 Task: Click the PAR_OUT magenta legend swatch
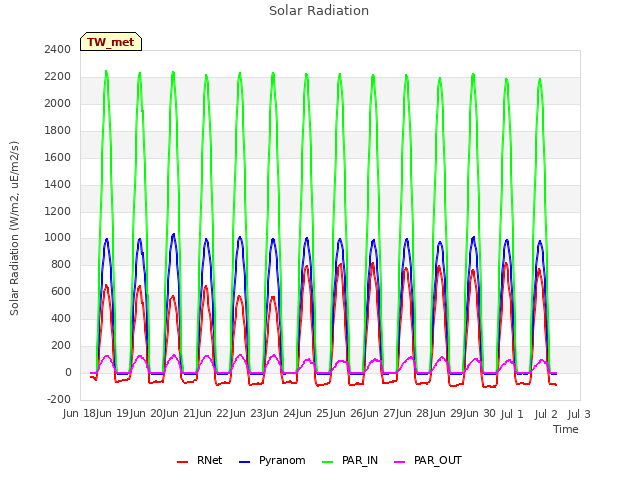(x=400, y=462)
